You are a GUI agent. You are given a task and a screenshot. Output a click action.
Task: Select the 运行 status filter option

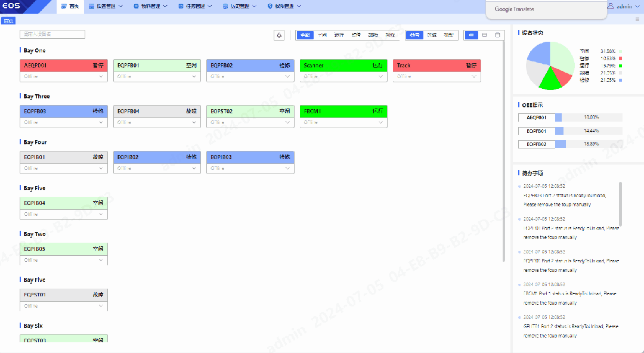click(339, 35)
